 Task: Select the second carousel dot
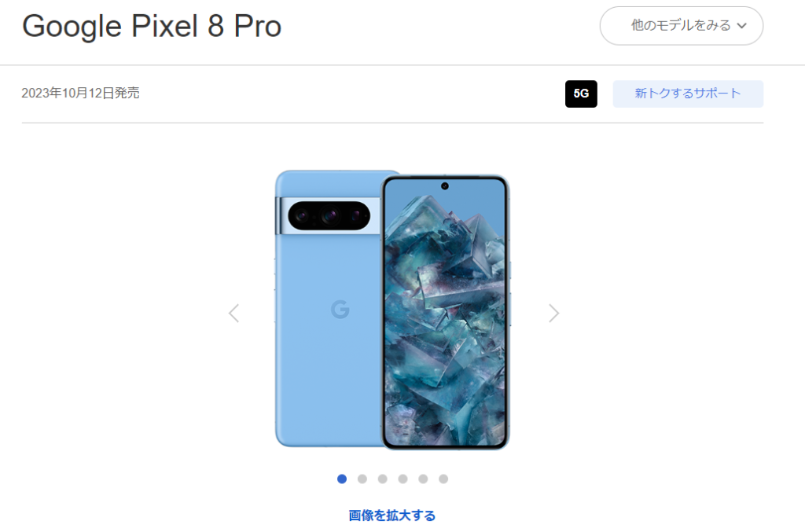pos(362,479)
